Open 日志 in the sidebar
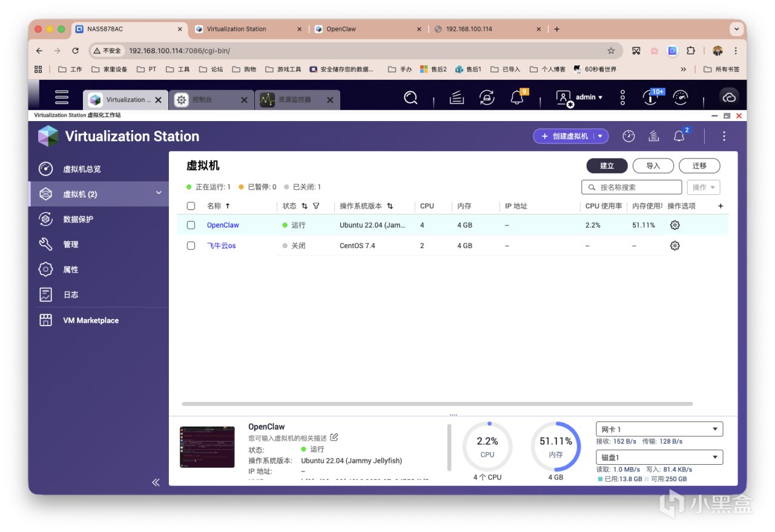Image resolution: width=775 pixels, height=532 pixels. point(99,295)
